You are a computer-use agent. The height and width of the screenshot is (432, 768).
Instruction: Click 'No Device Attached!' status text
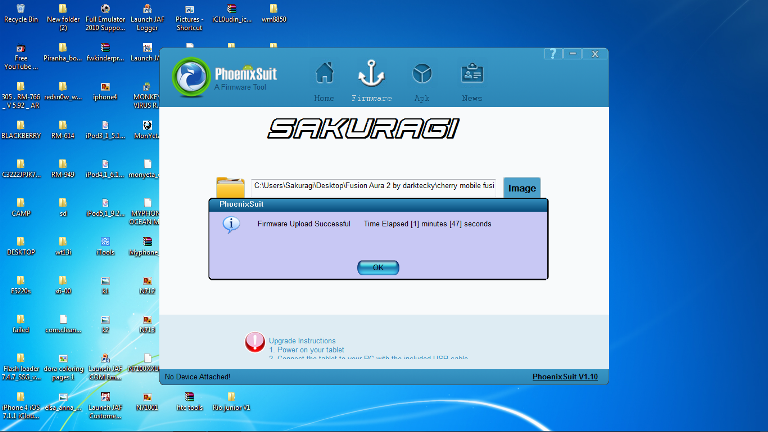(x=197, y=377)
